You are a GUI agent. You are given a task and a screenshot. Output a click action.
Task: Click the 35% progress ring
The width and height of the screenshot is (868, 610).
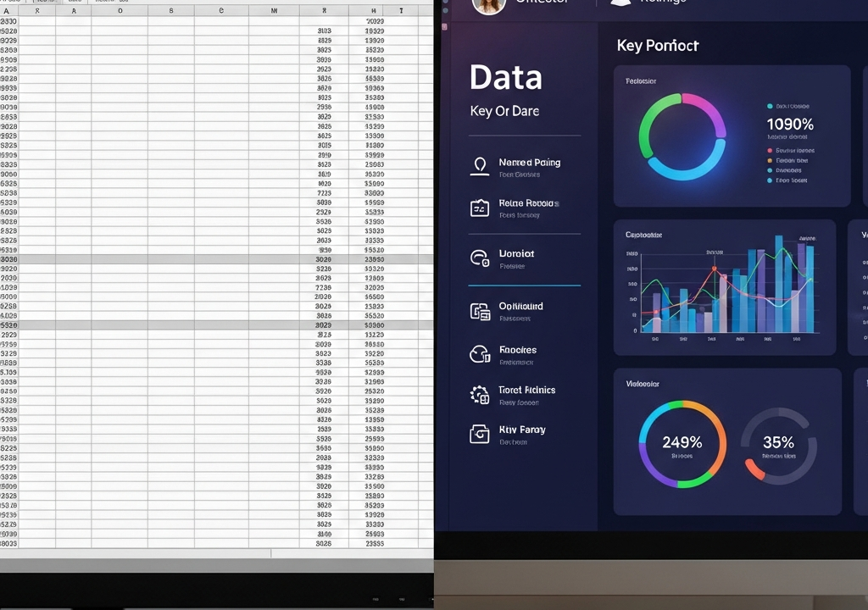(x=779, y=446)
